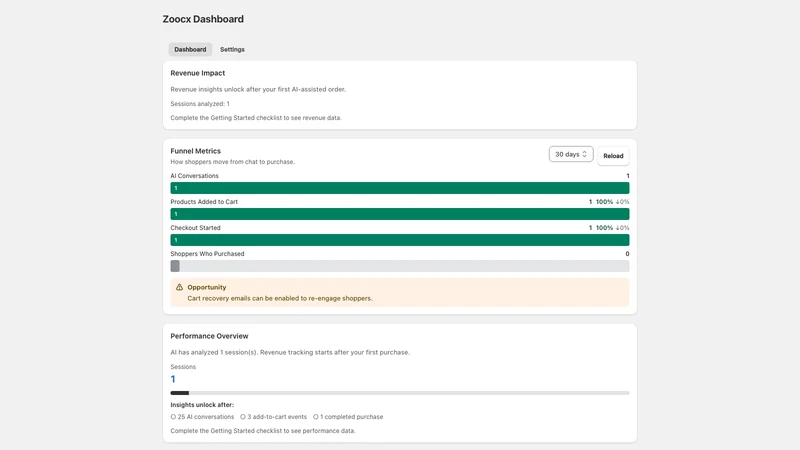Click the 'Insights unlock after:' label
This screenshot has height=450, width=800.
pyautogui.click(x=202, y=405)
